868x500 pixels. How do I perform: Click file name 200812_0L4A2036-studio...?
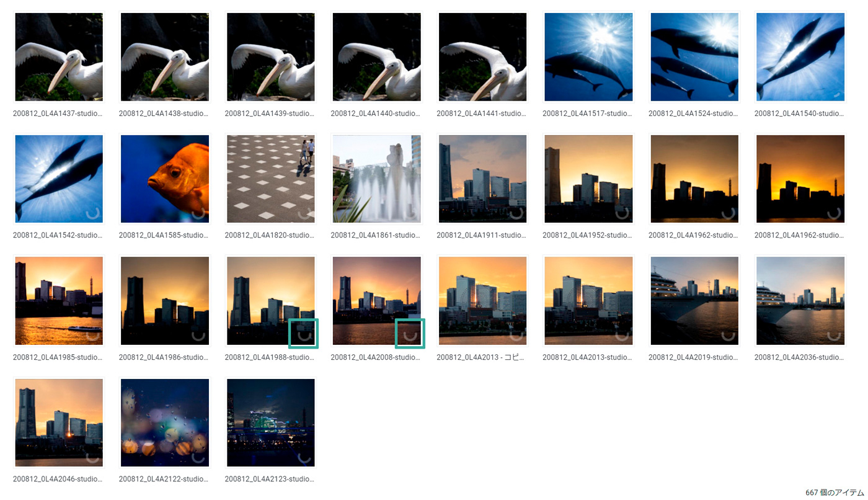(800, 357)
